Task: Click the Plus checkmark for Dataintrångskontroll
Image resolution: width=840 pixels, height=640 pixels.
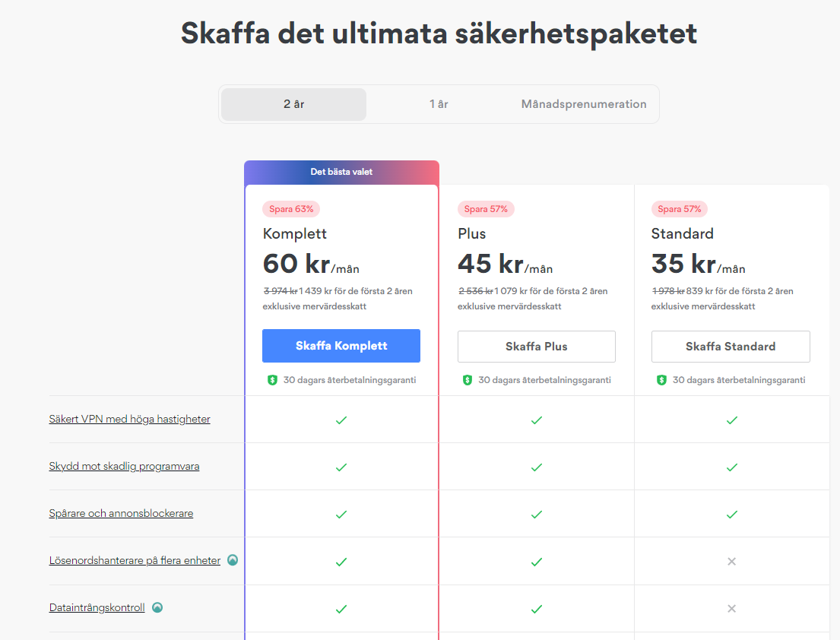Action: point(536,608)
